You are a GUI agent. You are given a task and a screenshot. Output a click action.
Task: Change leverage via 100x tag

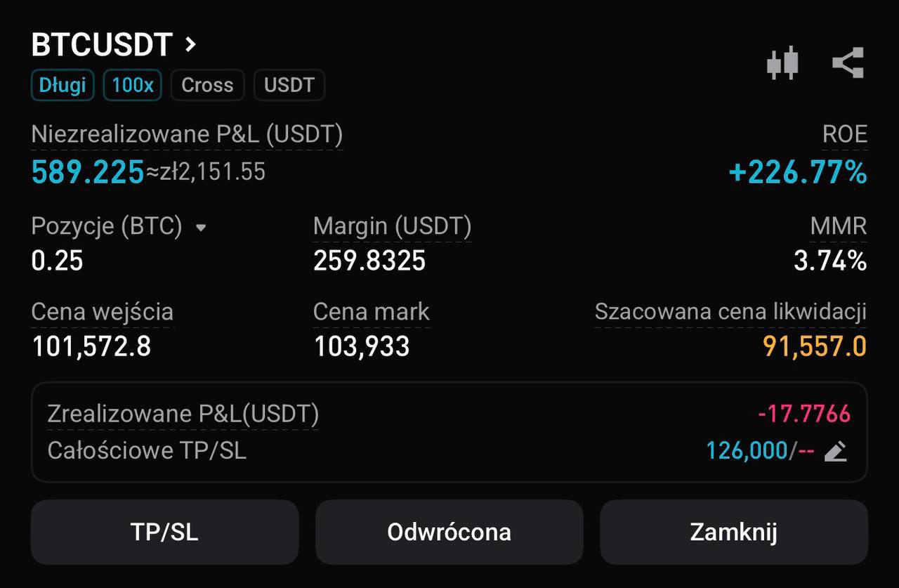(x=132, y=86)
